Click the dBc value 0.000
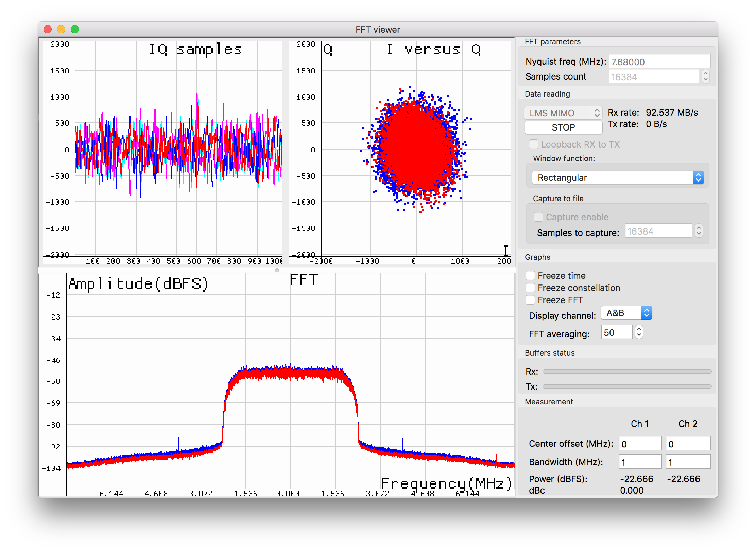Image resolution: width=756 pixels, height=552 pixels. (632, 490)
